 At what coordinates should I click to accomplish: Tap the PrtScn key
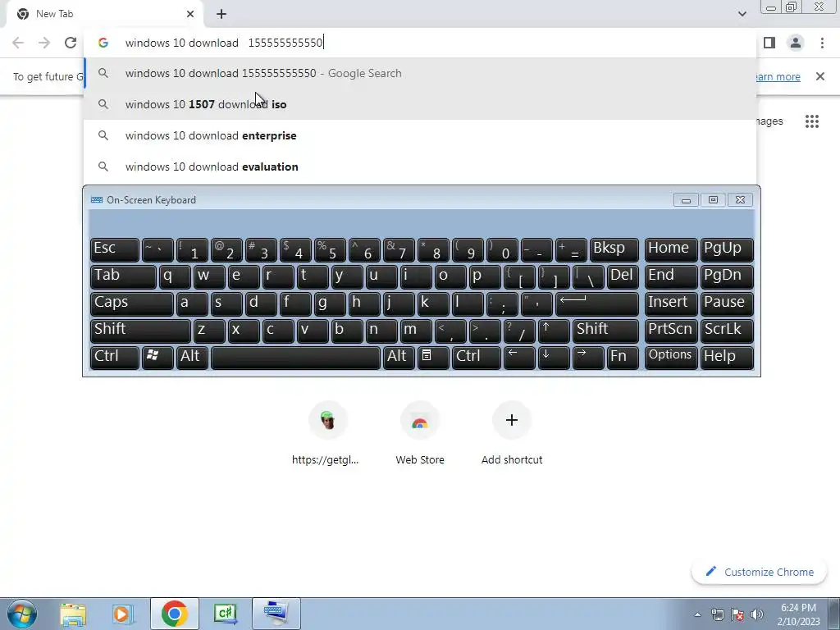click(x=671, y=330)
